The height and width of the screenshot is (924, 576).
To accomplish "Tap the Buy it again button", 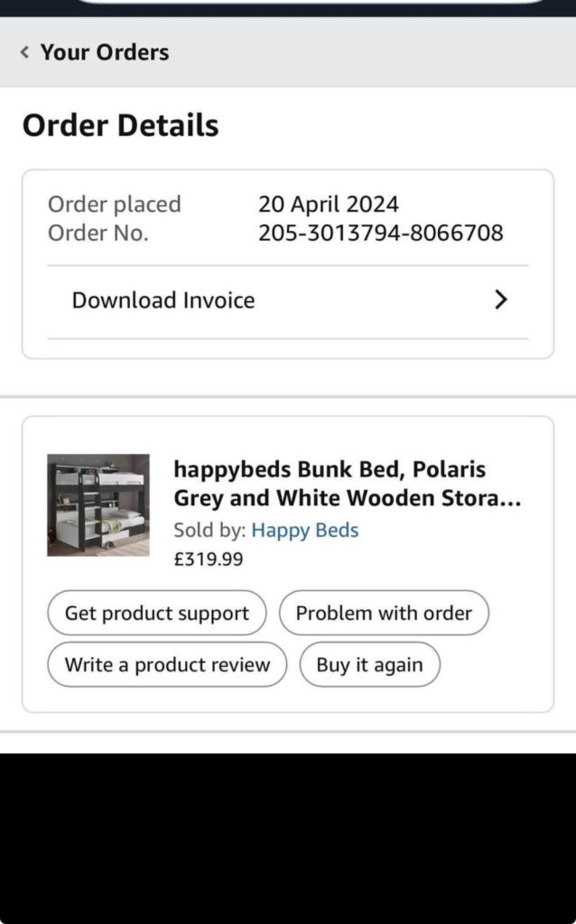I will (x=369, y=665).
